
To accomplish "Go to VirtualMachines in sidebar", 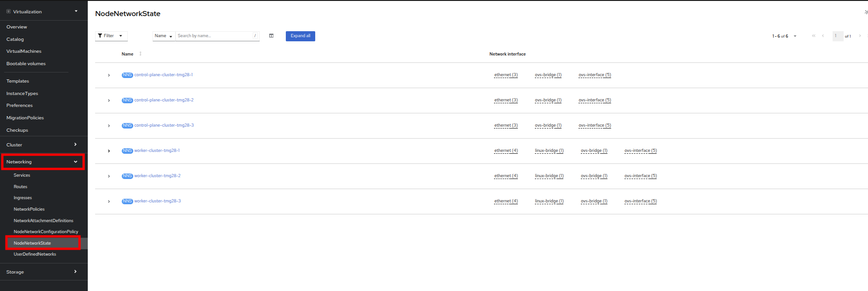I will pos(24,51).
